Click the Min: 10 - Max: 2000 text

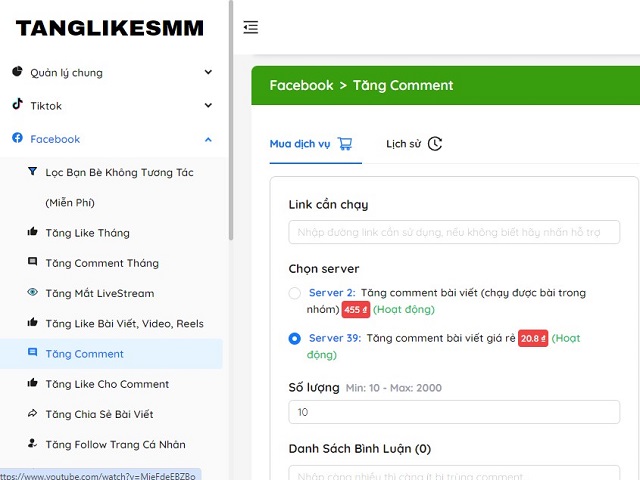393,388
